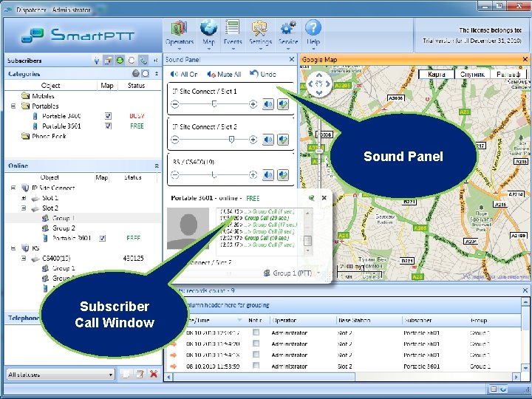This screenshot has width=532, height=399.
Task: Close the events records panel
Action: [x=525, y=290]
